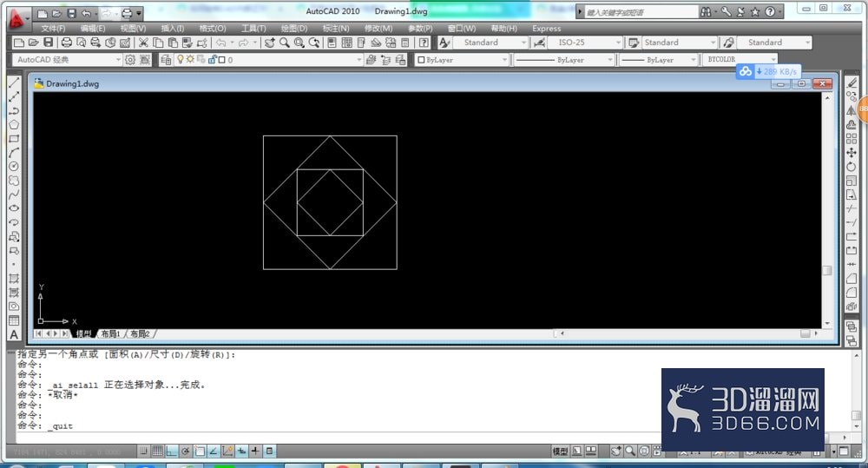Click the Plot (print) icon in the standard toolbar
Image resolution: width=868 pixels, height=468 pixels.
click(x=67, y=43)
